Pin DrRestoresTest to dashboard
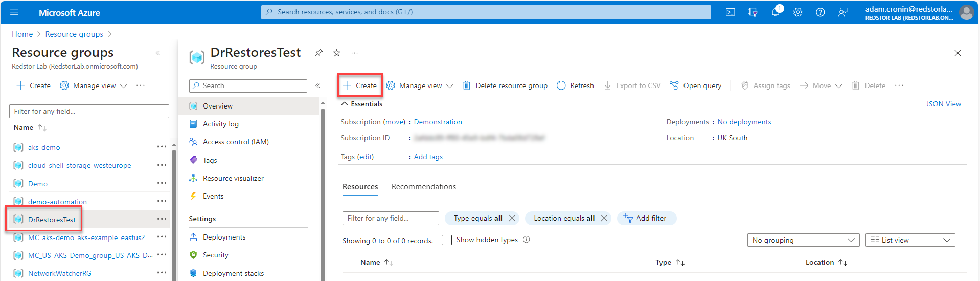Image resolution: width=980 pixels, height=281 pixels. [319, 53]
